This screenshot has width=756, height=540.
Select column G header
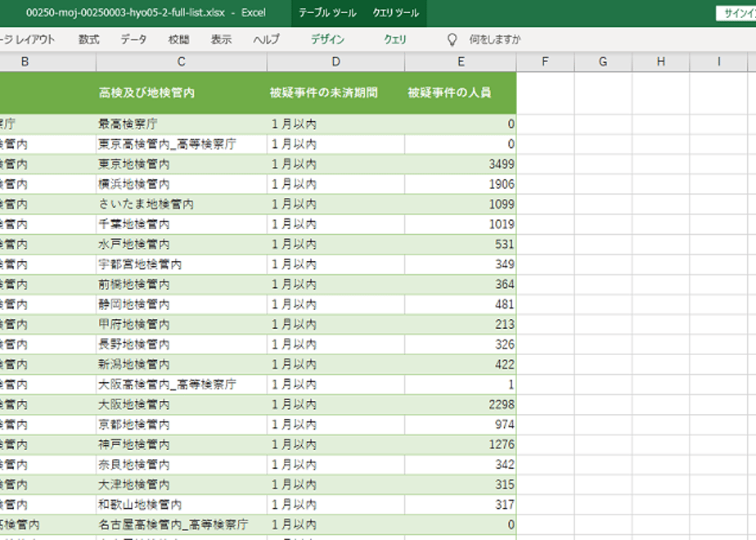tap(603, 61)
